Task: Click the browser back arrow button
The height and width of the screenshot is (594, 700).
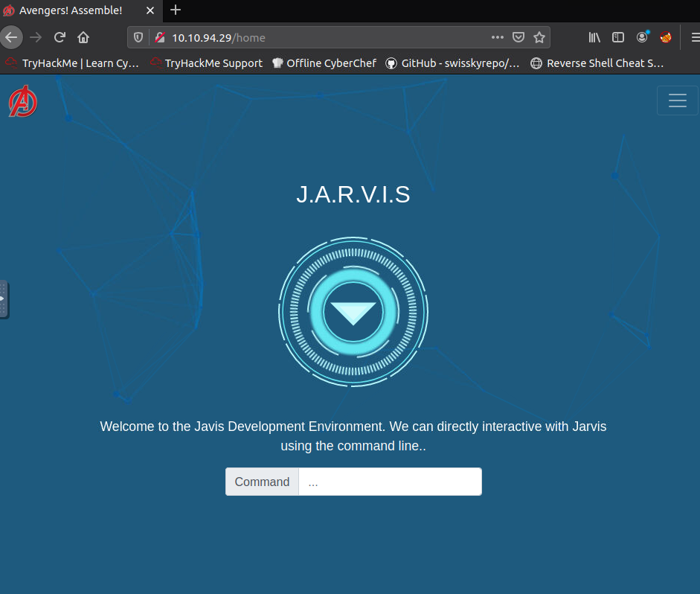Action: (11, 37)
